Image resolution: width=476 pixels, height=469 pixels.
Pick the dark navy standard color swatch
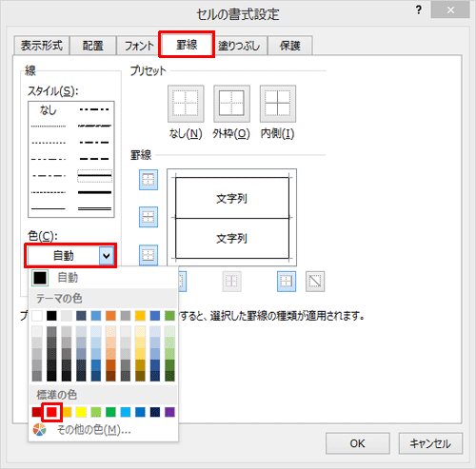155,412
